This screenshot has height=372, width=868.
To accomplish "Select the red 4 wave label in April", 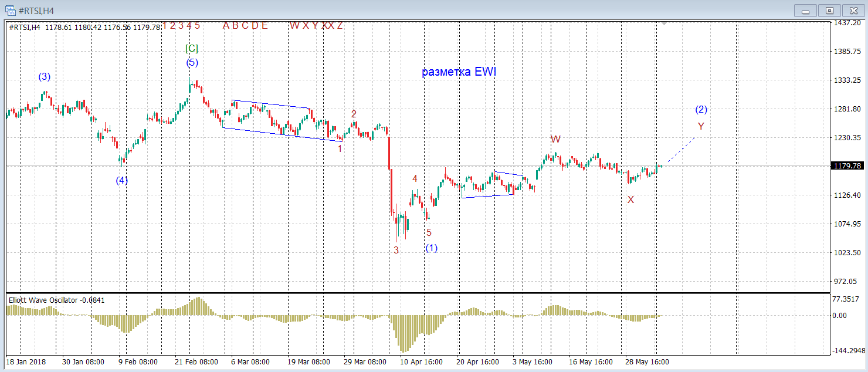I will click(x=415, y=178).
